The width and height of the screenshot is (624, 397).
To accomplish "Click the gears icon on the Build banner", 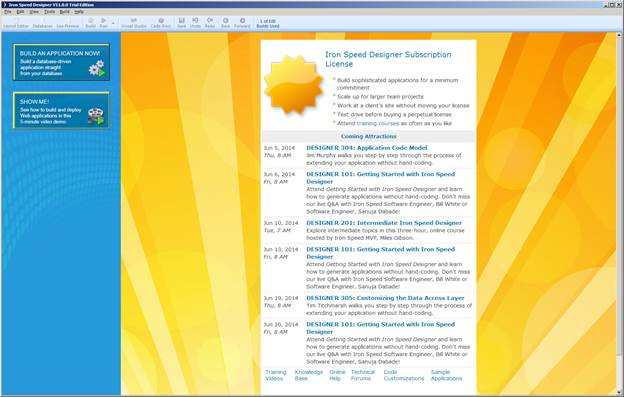I will click(x=97, y=68).
